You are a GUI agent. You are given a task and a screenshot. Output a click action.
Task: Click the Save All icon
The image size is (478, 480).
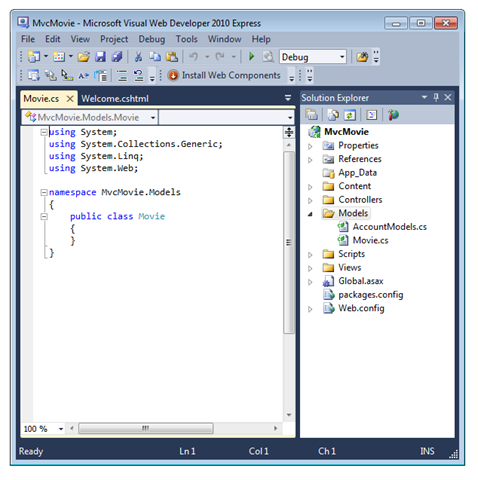(117, 57)
